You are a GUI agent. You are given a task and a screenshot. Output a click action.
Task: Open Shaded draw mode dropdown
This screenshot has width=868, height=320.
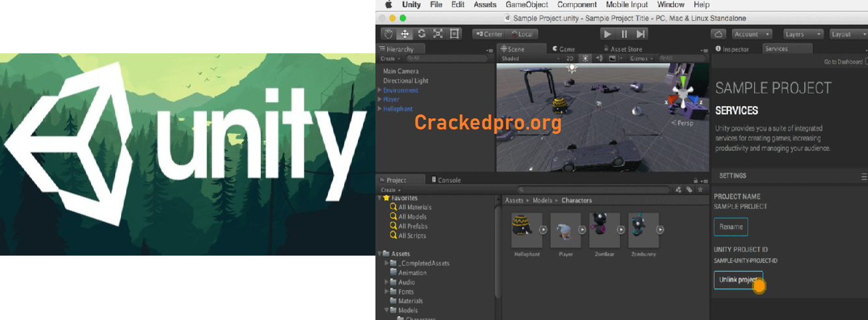[530, 59]
